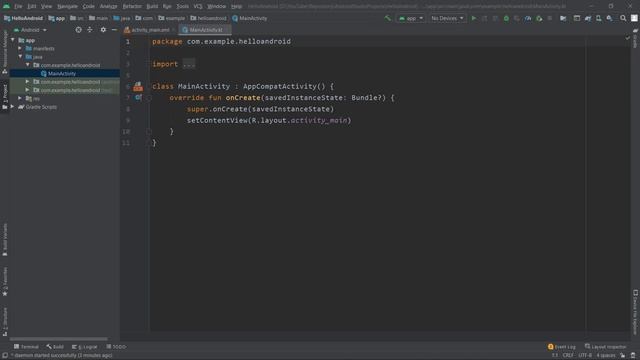640x360 pixels.
Task: Hide the Project panel with minus icon
Action: click(x=114, y=30)
